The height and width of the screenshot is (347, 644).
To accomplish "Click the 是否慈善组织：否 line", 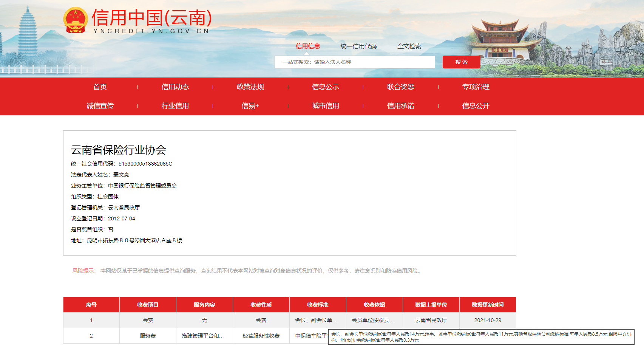I will 92,229.
